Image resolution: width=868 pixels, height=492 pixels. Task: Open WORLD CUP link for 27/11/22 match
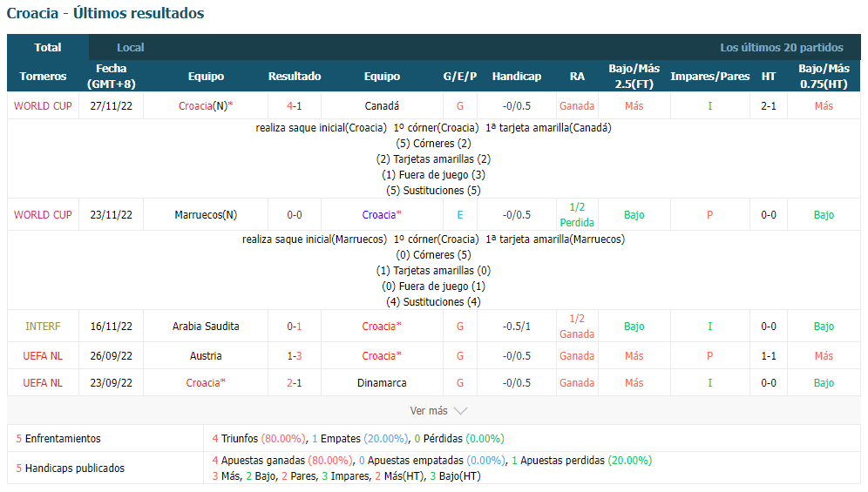[43, 105]
